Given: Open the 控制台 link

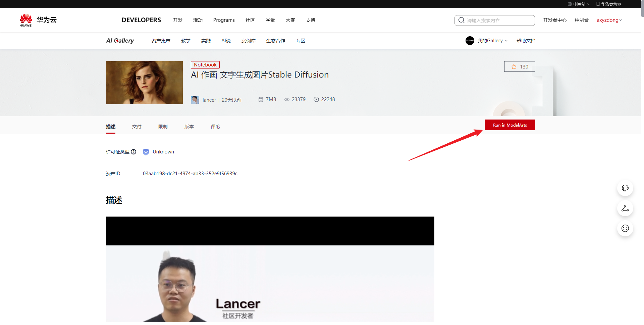Looking at the screenshot, I should 582,20.
